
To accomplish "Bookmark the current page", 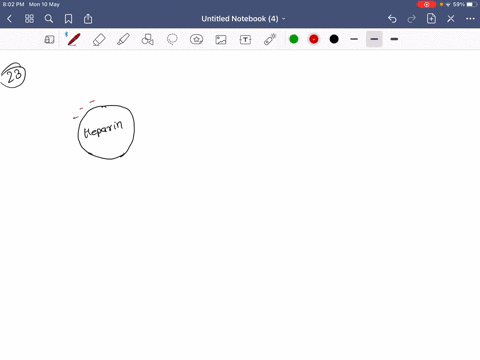I will point(68,19).
